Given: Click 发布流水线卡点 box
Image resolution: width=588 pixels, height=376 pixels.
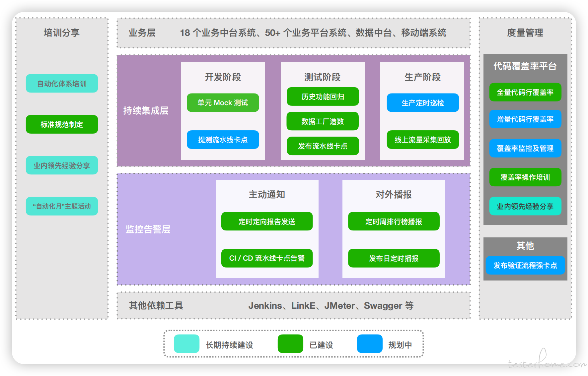Looking at the screenshot, I should point(323,146).
